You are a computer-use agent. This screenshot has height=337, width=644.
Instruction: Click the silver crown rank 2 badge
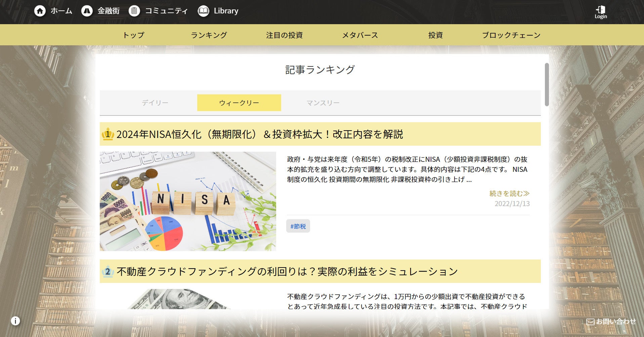coord(108,271)
